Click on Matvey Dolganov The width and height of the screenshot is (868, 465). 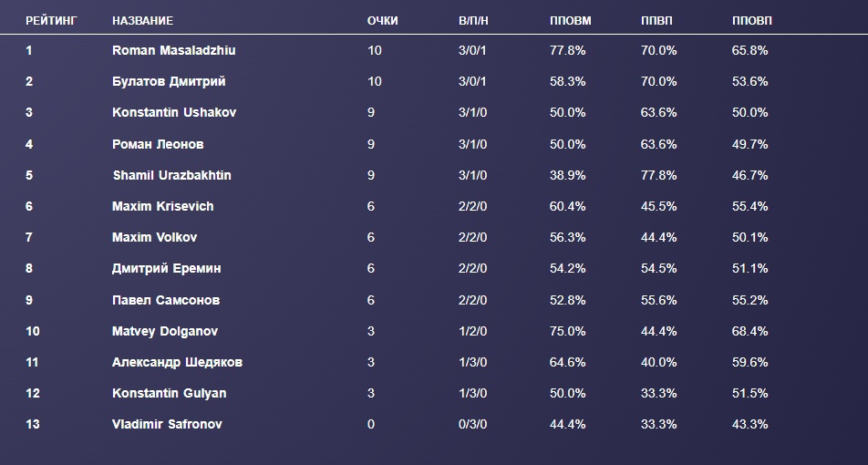click(164, 331)
